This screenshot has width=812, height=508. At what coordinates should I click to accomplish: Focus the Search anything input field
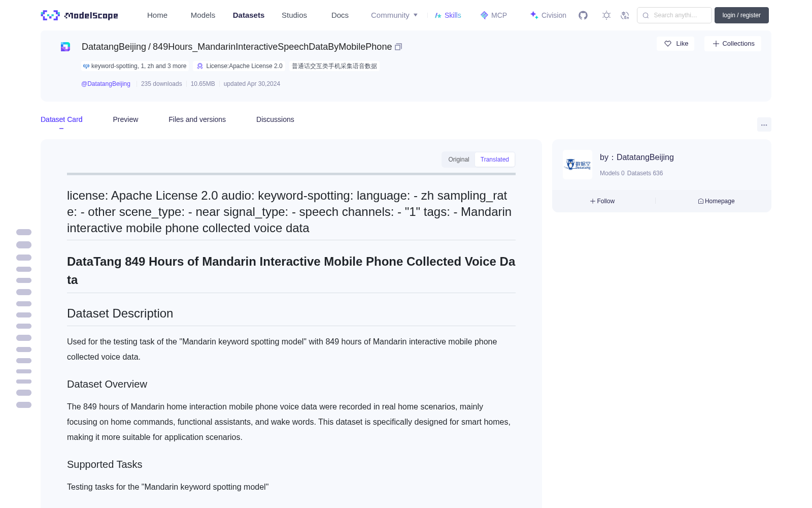point(674,15)
